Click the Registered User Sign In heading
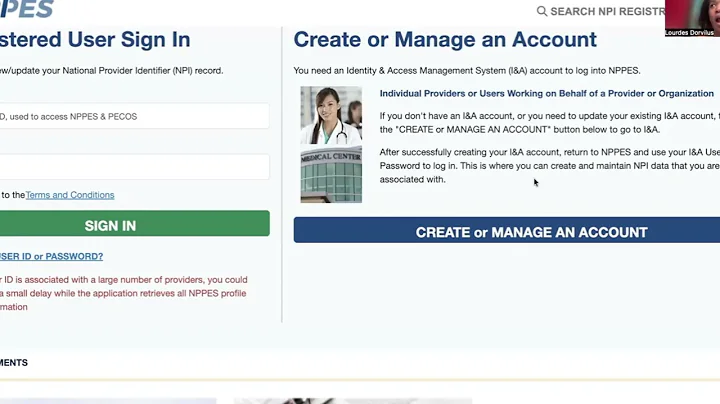The height and width of the screenshot is (404, 720). [95, 39]
